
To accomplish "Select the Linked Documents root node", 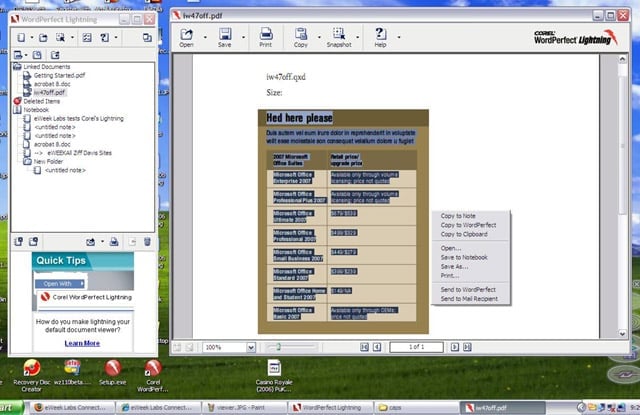I will pos(46,67).
